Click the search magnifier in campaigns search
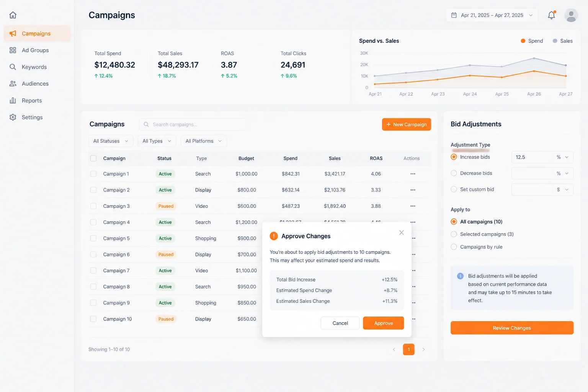The image size is (588, 392). (146, 124)
